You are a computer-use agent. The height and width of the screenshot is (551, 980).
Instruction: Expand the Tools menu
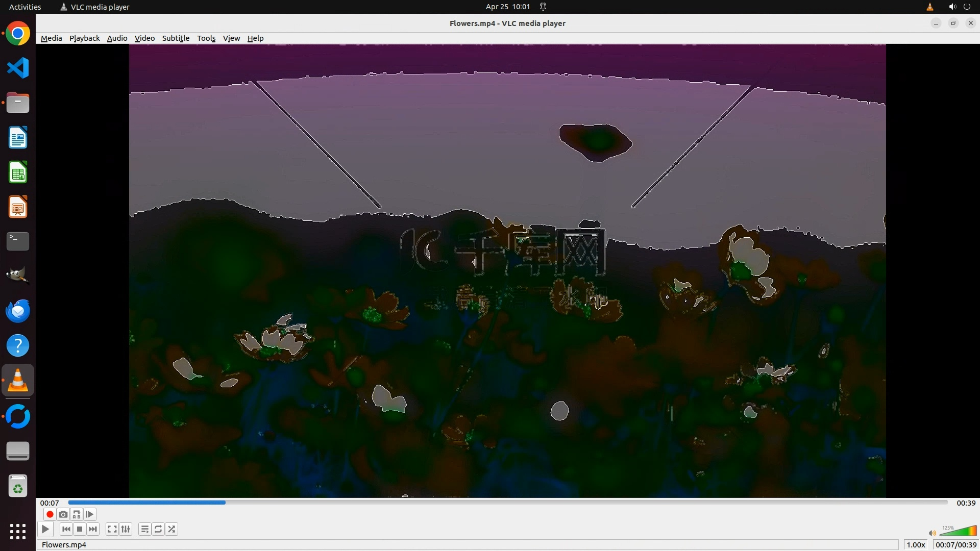[x=206, y=38]
